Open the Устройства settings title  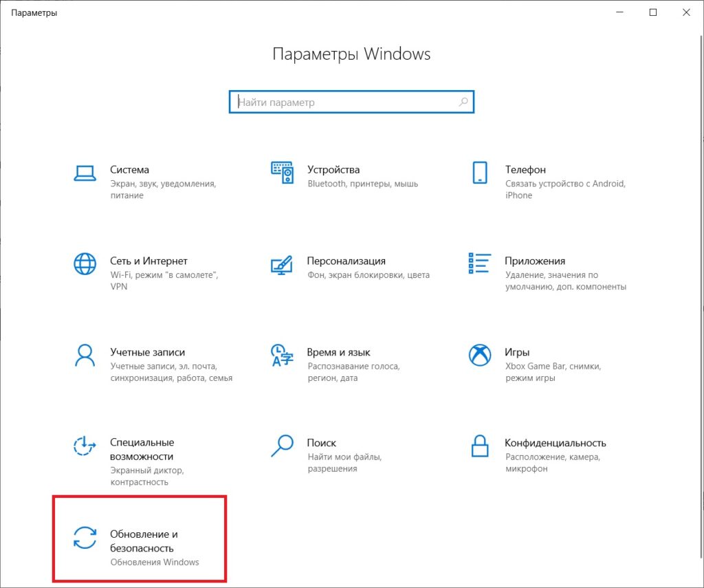333,170
